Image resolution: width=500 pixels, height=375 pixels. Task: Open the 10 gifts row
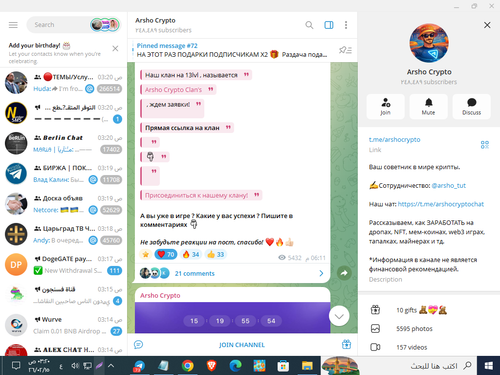point(429,310)
